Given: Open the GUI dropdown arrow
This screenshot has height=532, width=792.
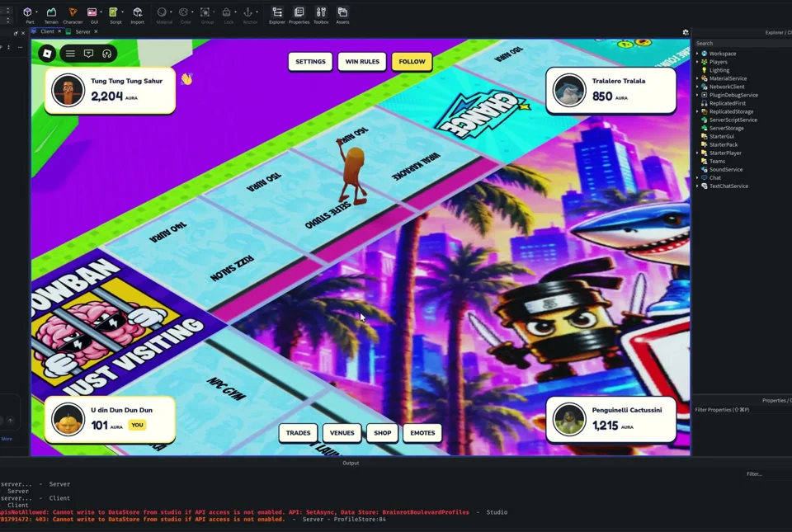Looking at the screenshot, I should click(101, 12).
